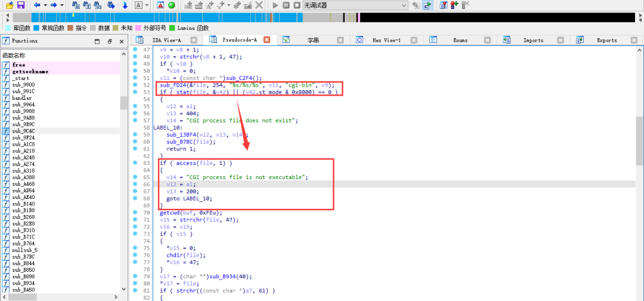Open dropdown next to boxed A icon
Screen dimensions: 644x301
[x=146, y=5]
